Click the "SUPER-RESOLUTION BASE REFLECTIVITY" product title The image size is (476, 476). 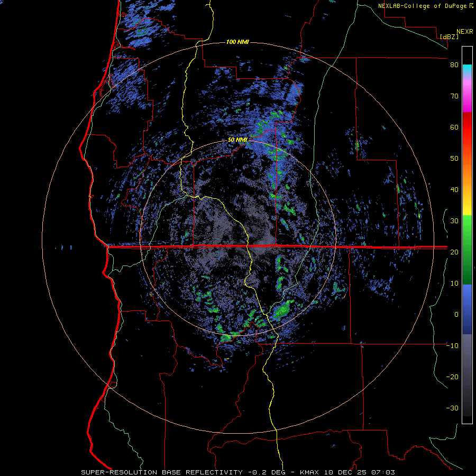pyautogui.click(x=162, y=472)
